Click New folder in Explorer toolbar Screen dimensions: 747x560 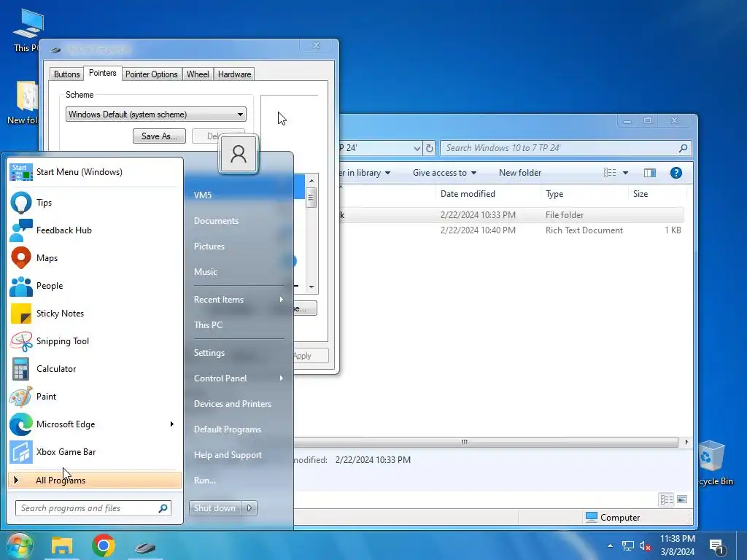pyautogui.click(x=519, y=173)
